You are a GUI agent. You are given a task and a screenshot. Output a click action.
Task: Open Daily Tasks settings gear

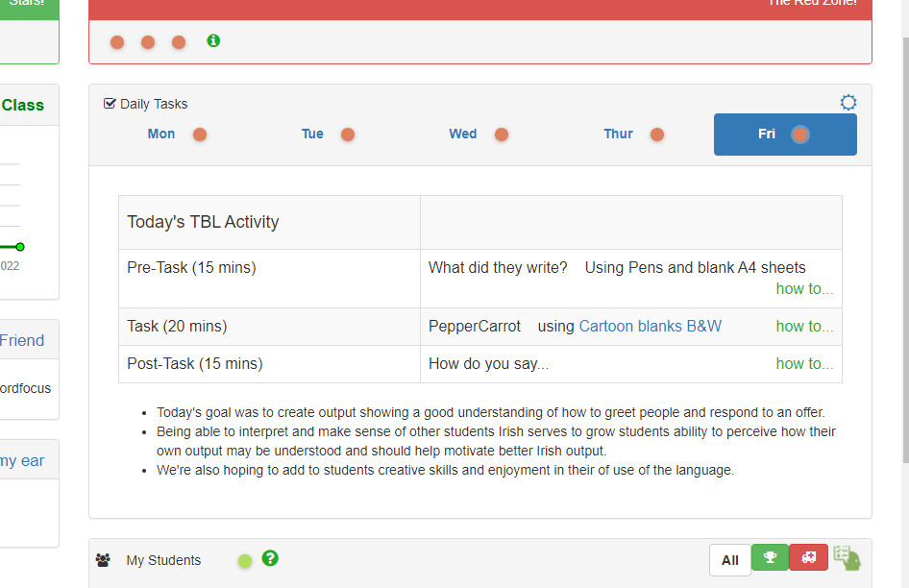click(x=848, y=103)
